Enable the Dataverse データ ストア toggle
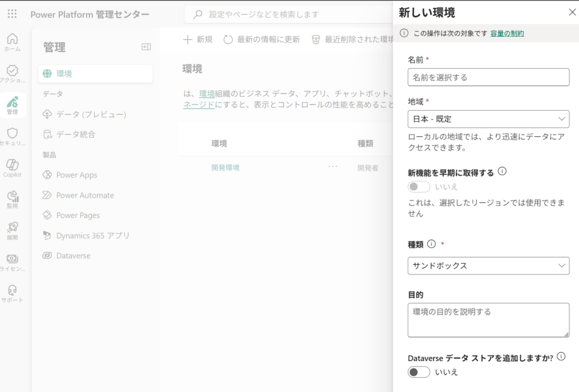 419,372
